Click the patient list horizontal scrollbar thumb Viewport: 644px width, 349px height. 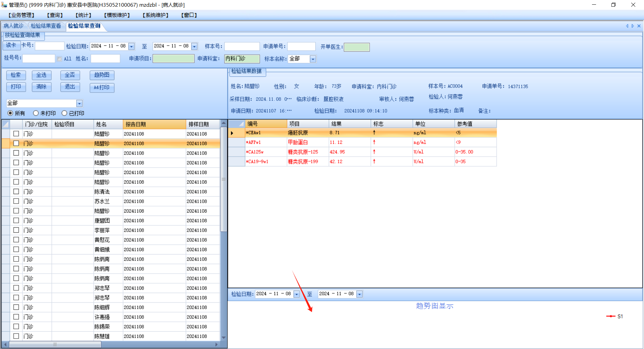(x=55, y=344)
